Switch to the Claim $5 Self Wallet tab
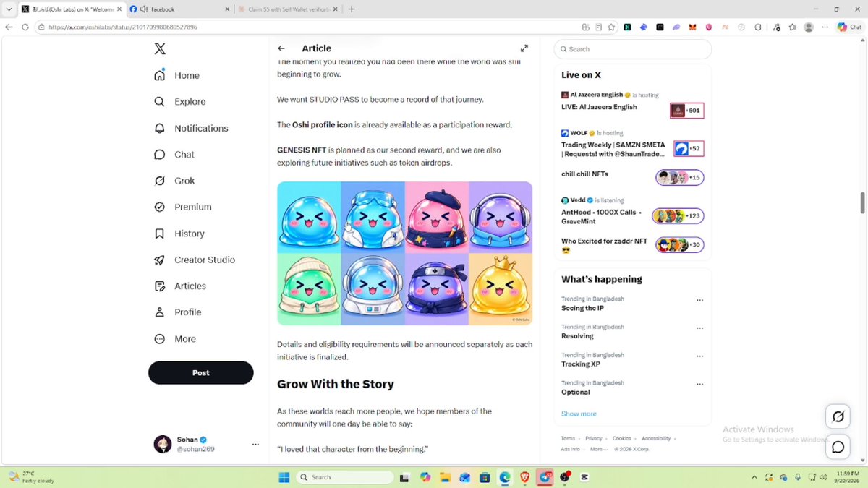 [x=288, y=9]
